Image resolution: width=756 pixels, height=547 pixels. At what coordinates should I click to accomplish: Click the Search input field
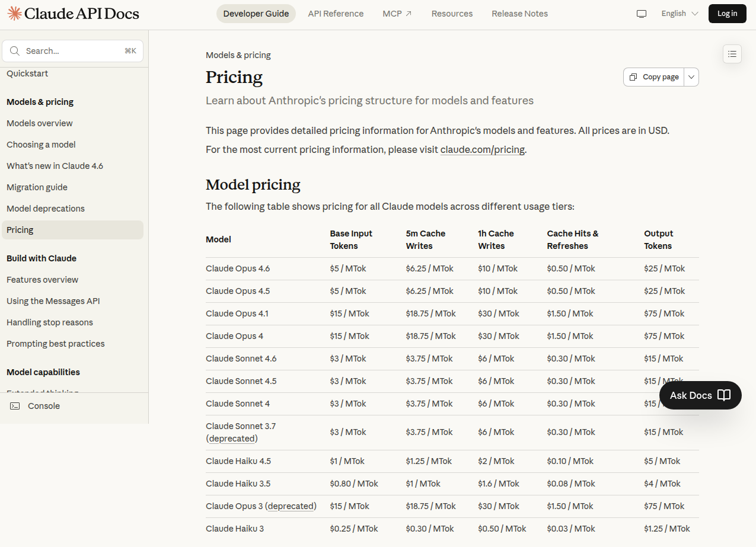coord(72,51)
